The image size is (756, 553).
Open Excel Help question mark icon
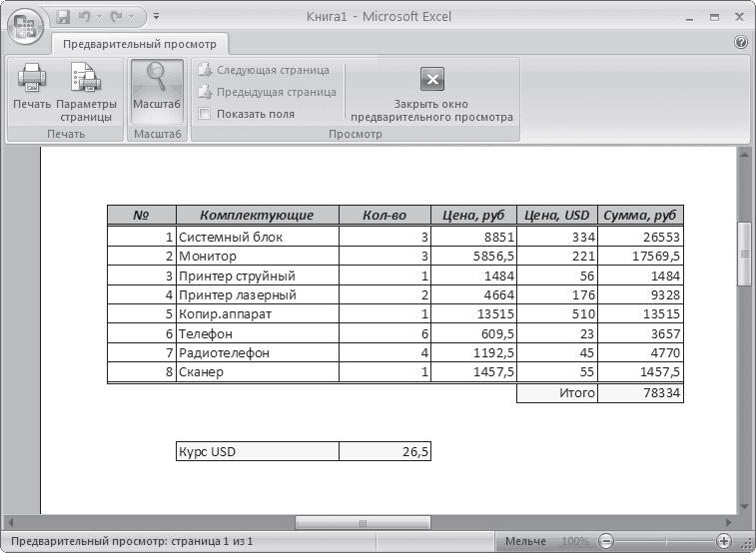pos(741,42)
